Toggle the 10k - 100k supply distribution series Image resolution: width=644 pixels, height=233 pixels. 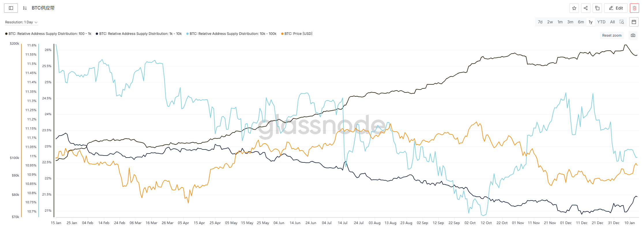(233, 34)
